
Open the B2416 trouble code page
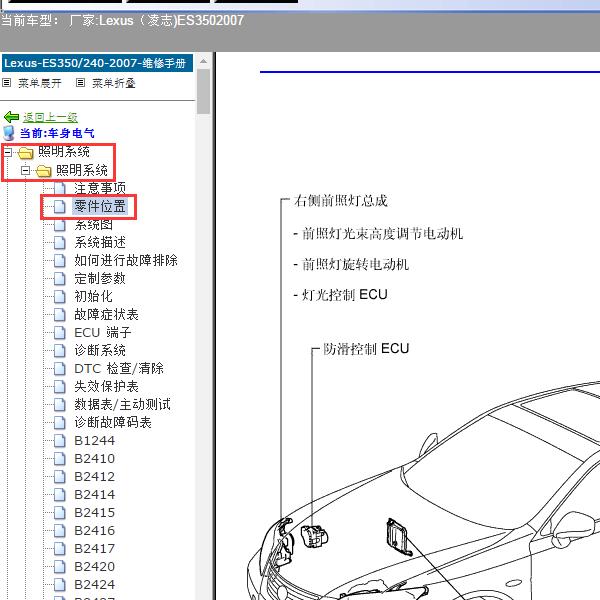(x=95, y=530)
